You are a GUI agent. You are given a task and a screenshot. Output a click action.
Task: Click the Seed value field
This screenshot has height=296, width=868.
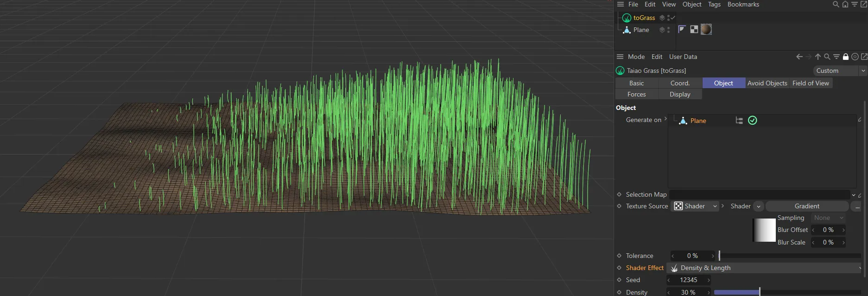(688, 280)
